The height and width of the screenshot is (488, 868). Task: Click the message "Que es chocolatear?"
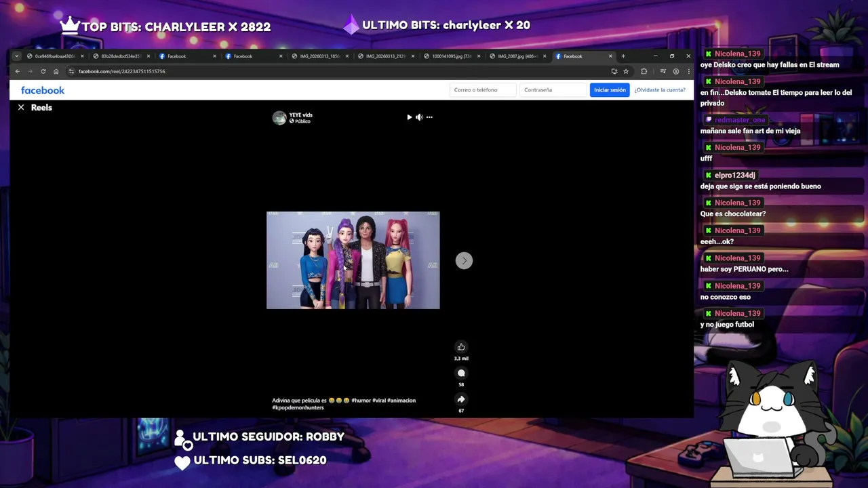click(x=733, y=213)
